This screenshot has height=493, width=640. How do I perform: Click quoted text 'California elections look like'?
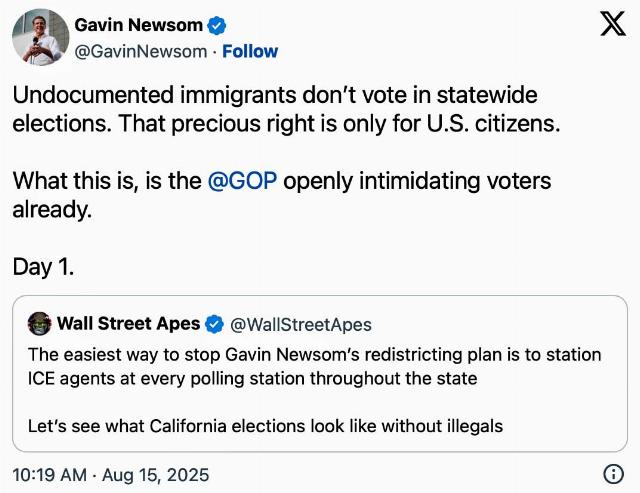tap(262, 426)
